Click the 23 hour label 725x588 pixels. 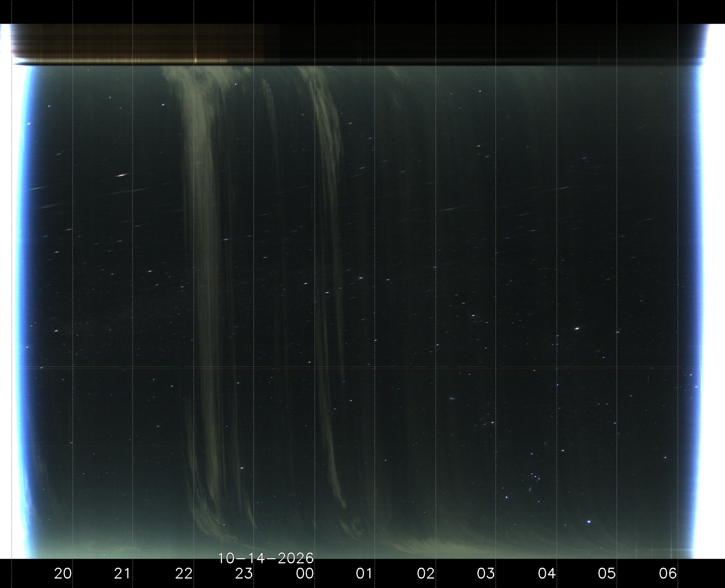click(x=244, y=574)
